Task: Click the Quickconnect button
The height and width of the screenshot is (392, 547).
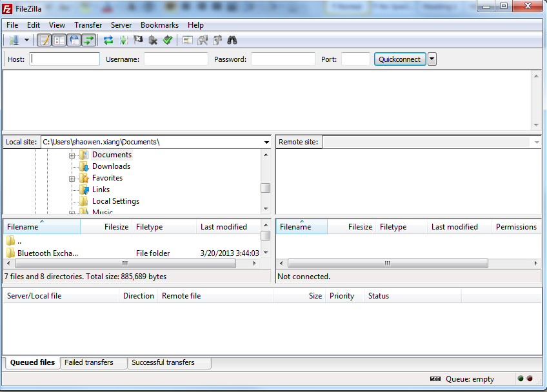Action: click(x=400, y=59)
